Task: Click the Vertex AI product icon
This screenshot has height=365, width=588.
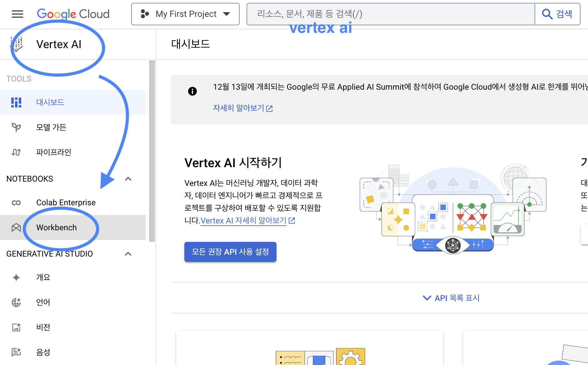Action: (17, 44)
